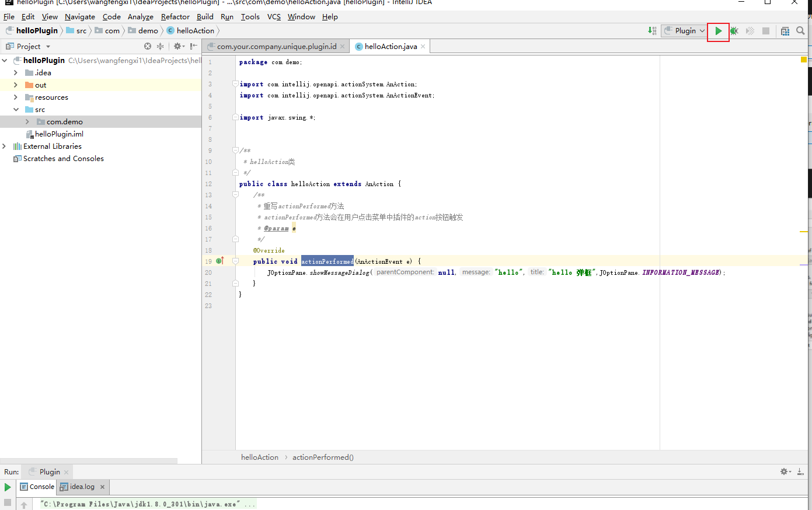Select helloPlugin.iml file in the tree
The image size is (812, 510).
coord(59,134)
